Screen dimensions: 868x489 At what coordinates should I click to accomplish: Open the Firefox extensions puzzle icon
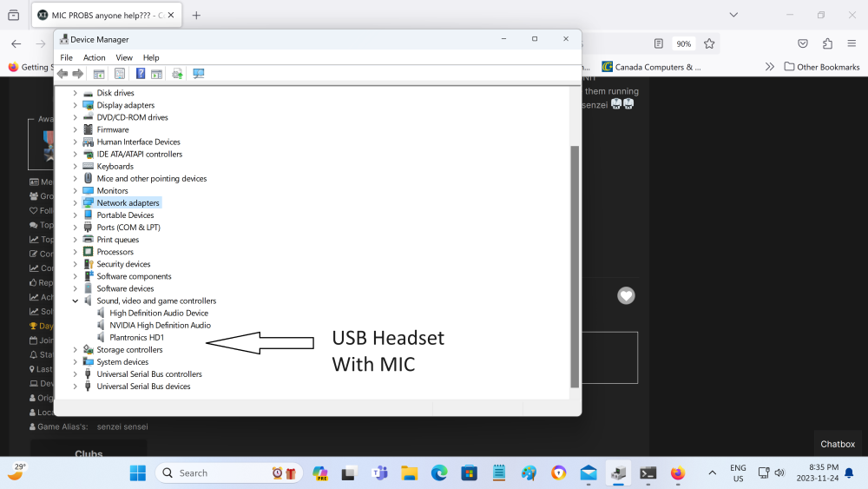click(827, 43)
